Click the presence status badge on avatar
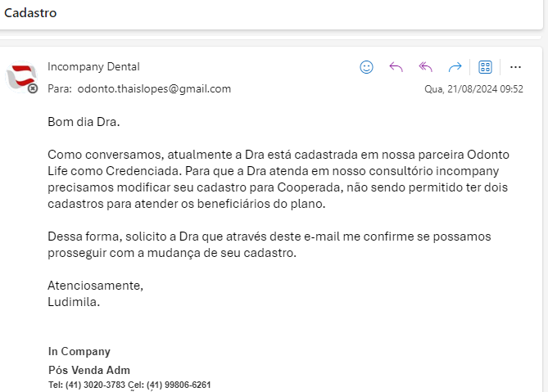The width and height of the screenshot is (548, 392). click(x=33, y=88)
